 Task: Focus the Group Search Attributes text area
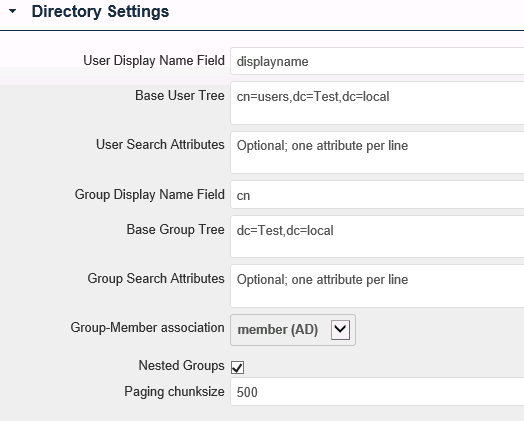377,286
